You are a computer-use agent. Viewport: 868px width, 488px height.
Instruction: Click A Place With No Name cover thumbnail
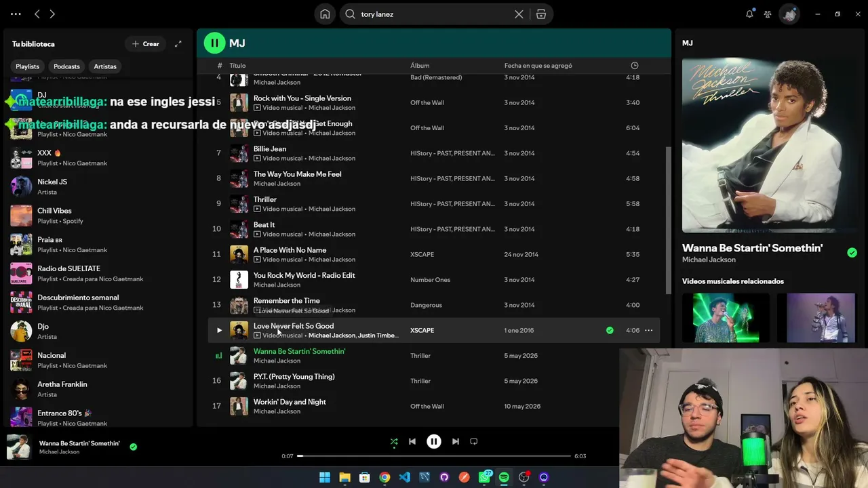point(239,254)
